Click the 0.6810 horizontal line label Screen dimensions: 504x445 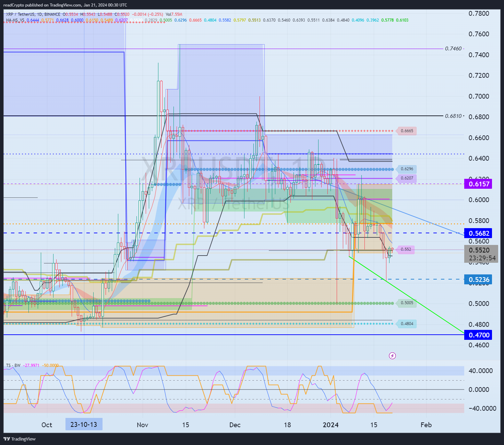(x=453, y=116)
